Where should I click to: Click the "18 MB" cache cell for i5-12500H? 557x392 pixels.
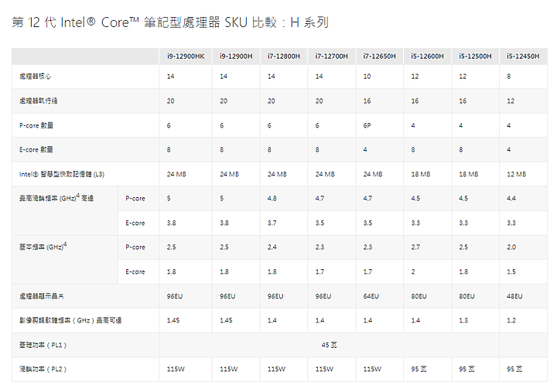coord(468,174)
